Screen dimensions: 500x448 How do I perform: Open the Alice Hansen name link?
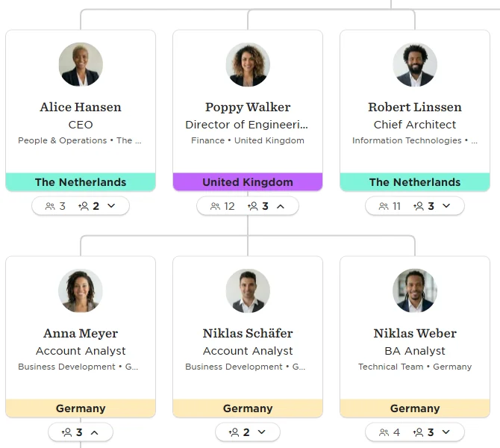click(81, 108)
